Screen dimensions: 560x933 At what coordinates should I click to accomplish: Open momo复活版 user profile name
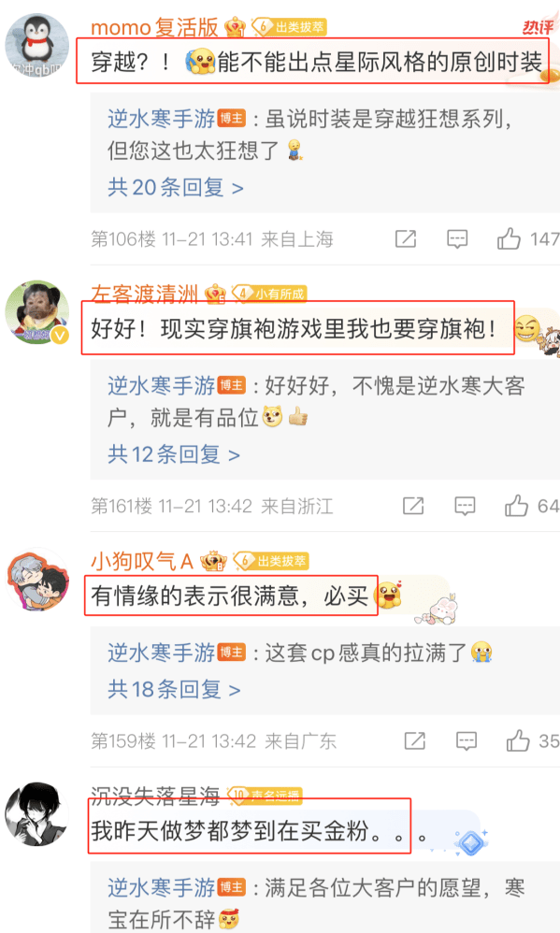coord(155,27)
